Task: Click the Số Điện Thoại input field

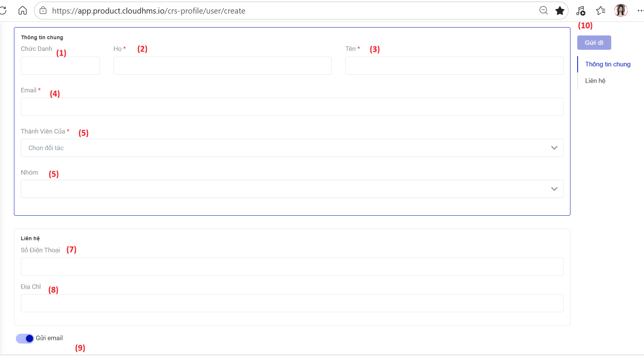Action: (292, 267)
